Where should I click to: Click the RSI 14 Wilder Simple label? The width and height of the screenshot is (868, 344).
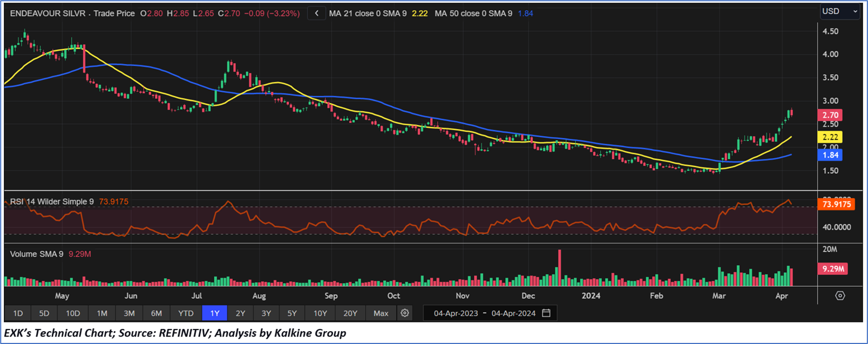[52, 201]
